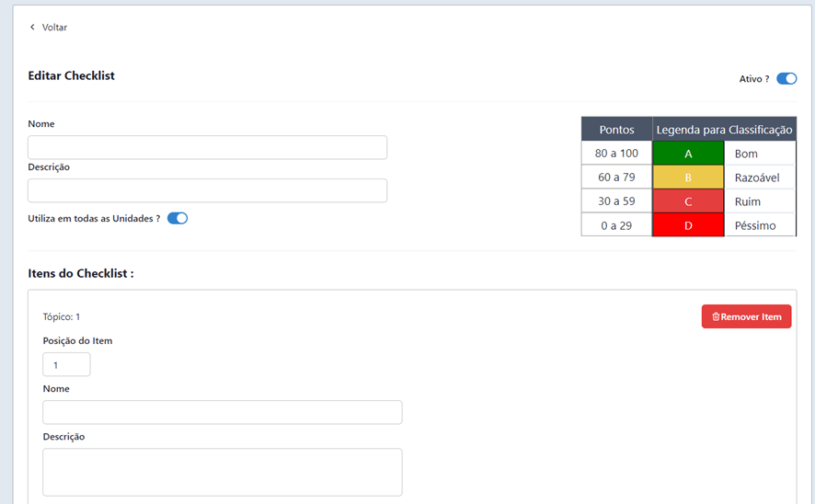The width and height of the screenshot is (815, 504).
Task: Toggle the Ativo switch off
Action: coord(786,78)
